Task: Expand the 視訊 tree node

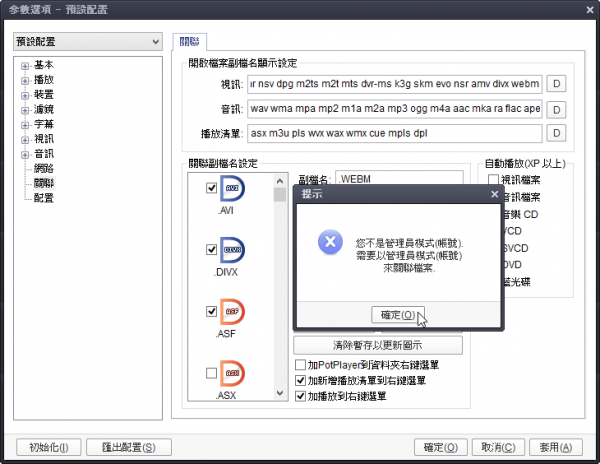Action: pos(25,140)
